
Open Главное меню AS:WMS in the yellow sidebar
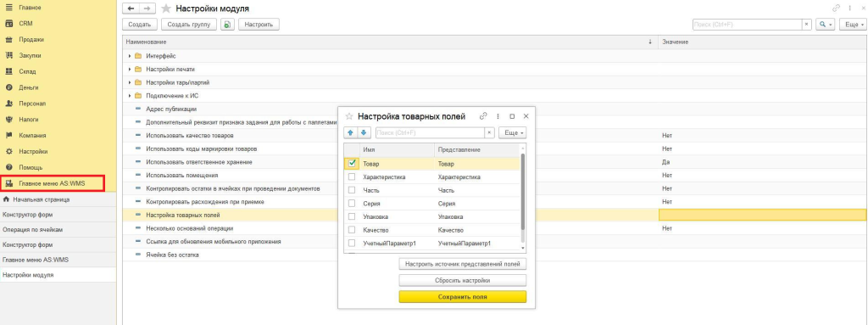tap(52, 183)
